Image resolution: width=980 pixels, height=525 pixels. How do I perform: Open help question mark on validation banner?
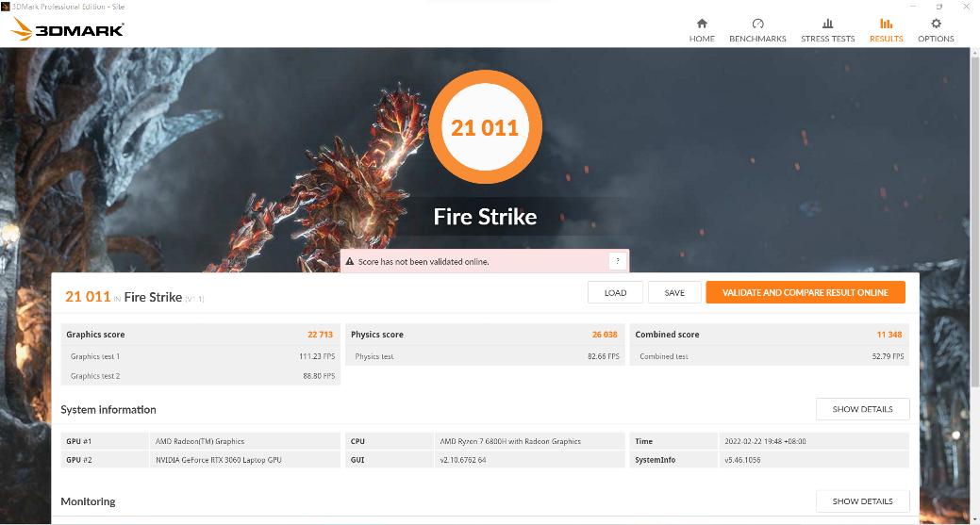click(618, 261)
